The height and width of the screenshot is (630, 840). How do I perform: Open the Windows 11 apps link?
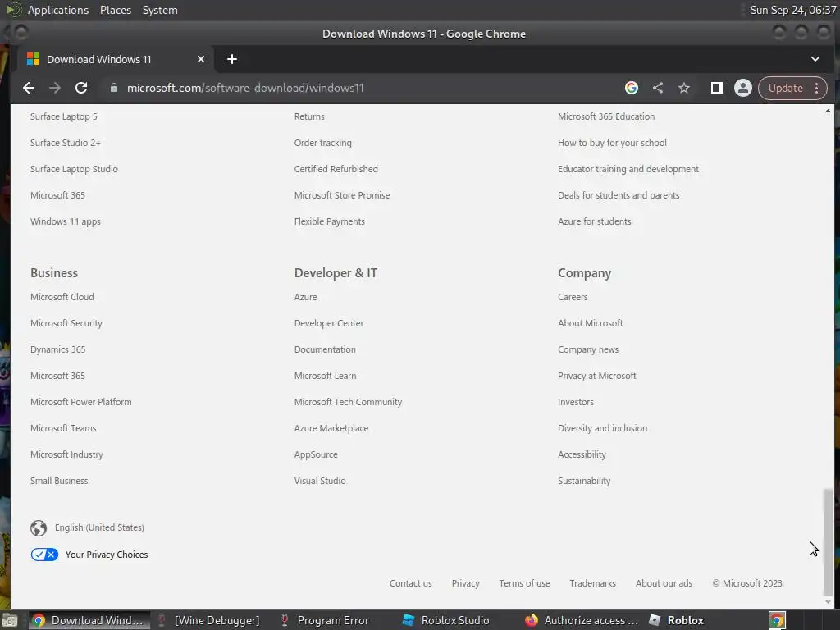66,221
